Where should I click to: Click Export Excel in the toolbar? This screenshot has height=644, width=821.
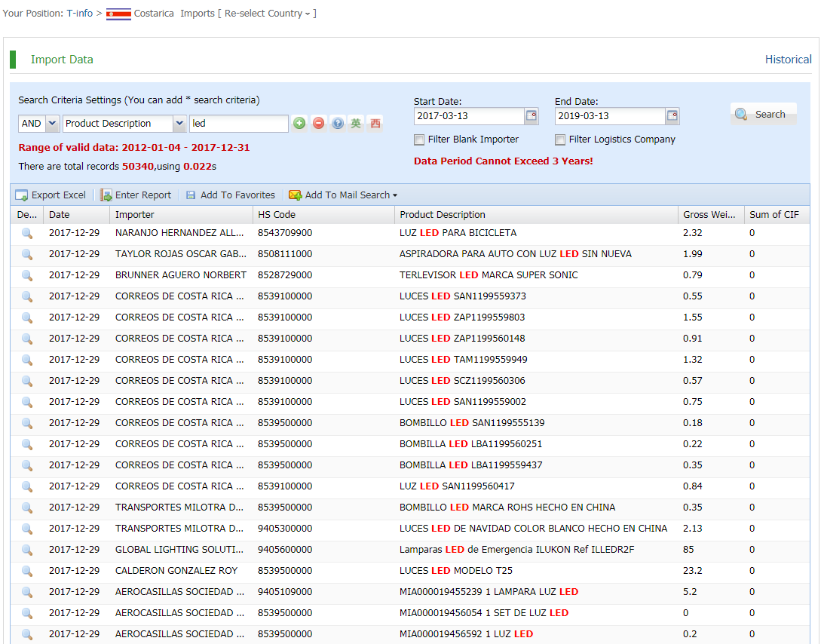tap(51, 195)
